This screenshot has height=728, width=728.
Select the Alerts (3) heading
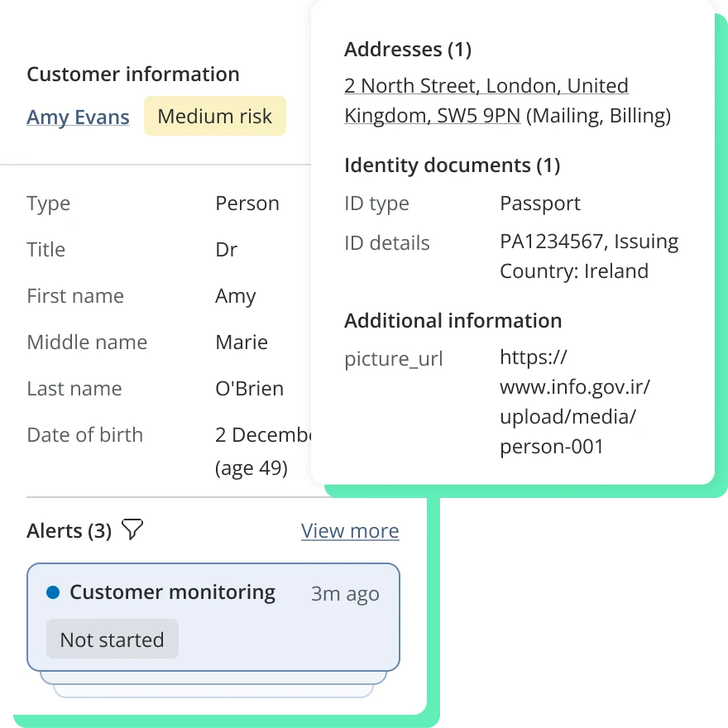(x=69, y=531)
